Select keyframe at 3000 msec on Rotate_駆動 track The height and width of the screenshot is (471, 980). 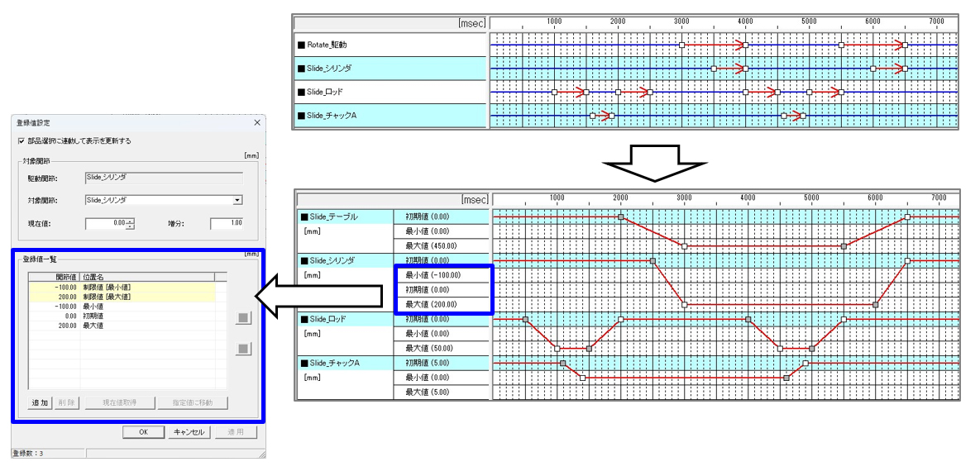pos(681,45)
